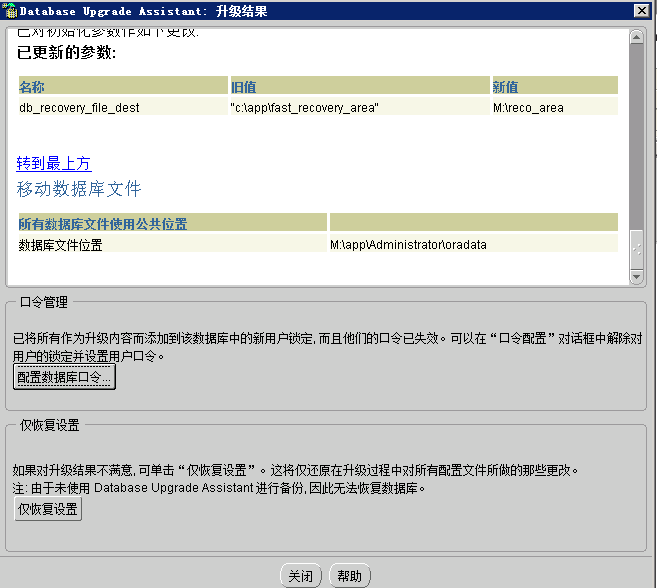
Task: Select the new value M:\reco_area cell
Action: tap(555, 107)
